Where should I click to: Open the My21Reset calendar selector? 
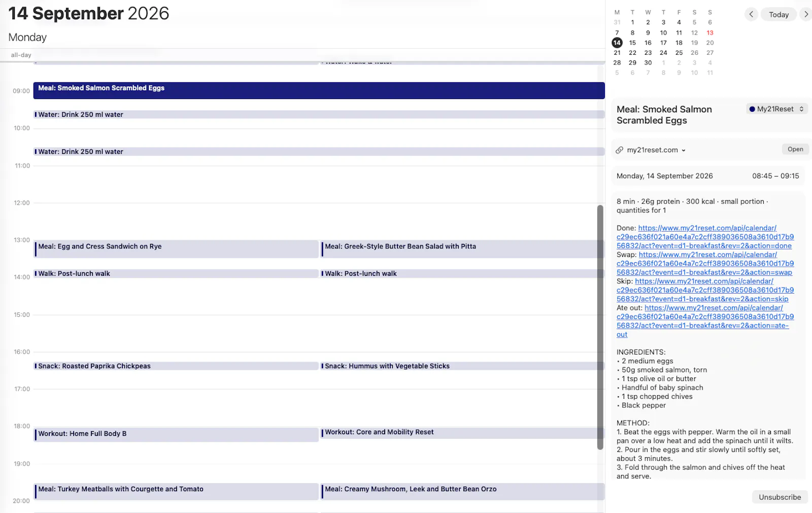click(x=776, y=109)
